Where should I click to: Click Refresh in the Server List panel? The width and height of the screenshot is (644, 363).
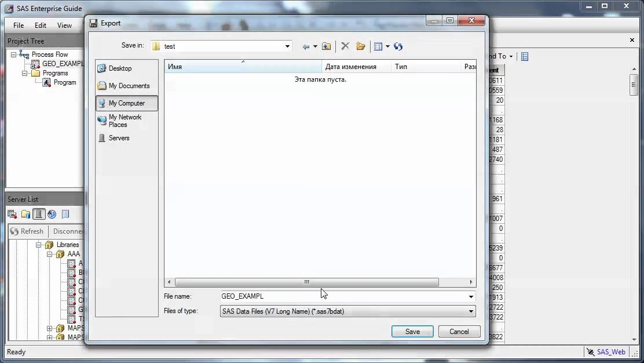(x=27, y=231)
